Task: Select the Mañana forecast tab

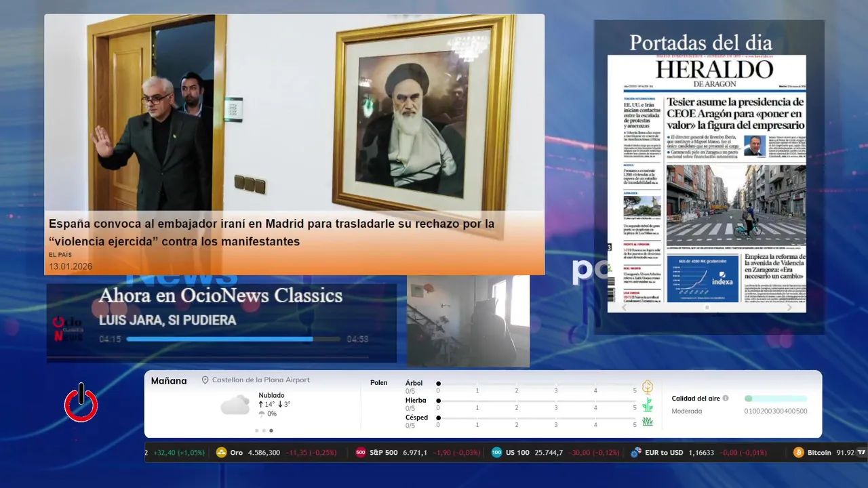Action: [169, 381]
